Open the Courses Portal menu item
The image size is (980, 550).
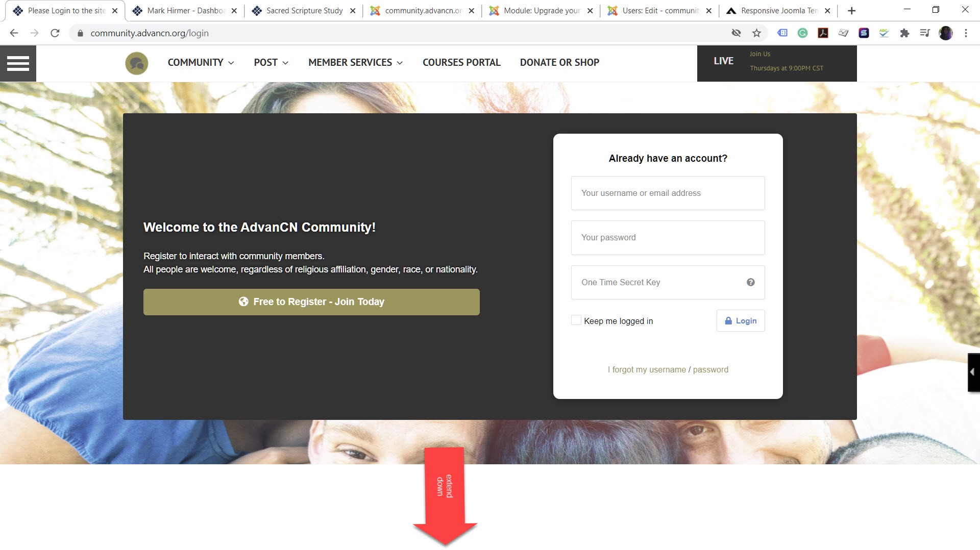click(x=461, y=62)
